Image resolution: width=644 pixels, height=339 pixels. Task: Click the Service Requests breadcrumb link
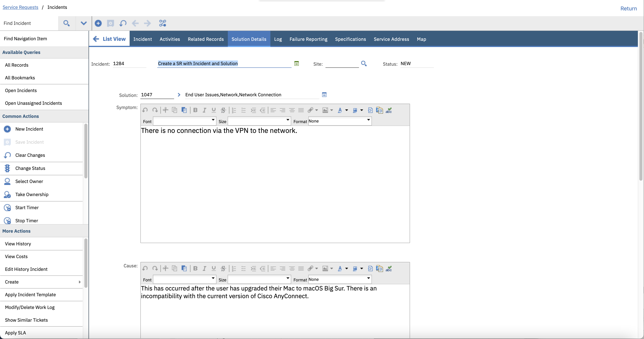20,7
